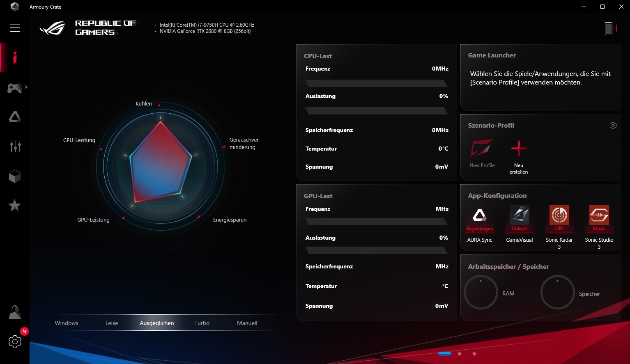Screen dimensions: 630x364
Task: Click the ROG logo in header
Action: point(53,28)
